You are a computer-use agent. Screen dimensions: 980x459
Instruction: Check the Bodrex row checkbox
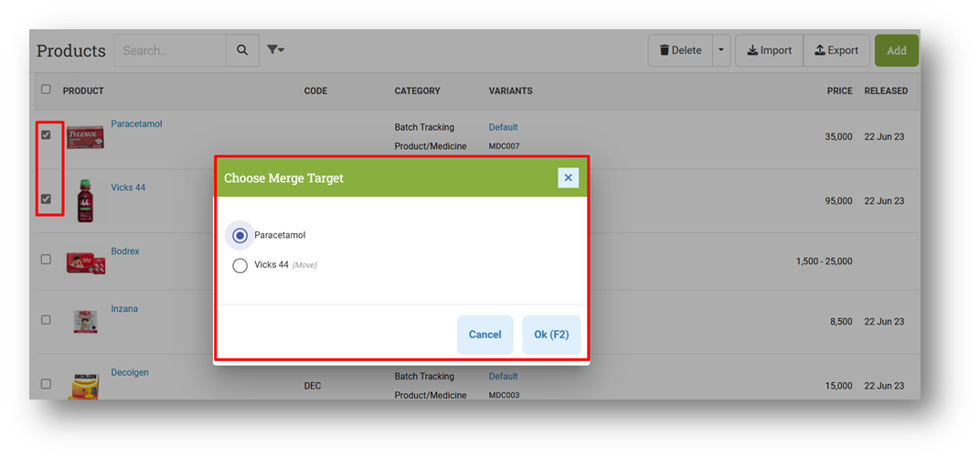point(46,260)
